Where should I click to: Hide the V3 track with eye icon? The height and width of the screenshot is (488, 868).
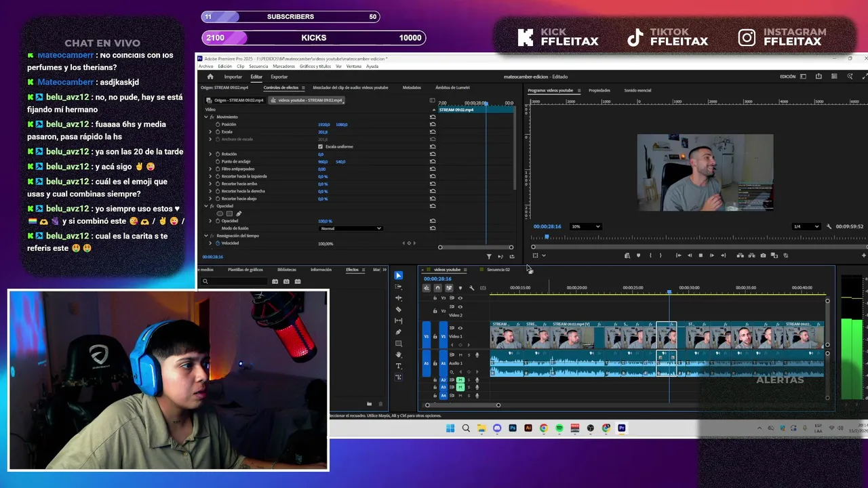click(460, 298)
